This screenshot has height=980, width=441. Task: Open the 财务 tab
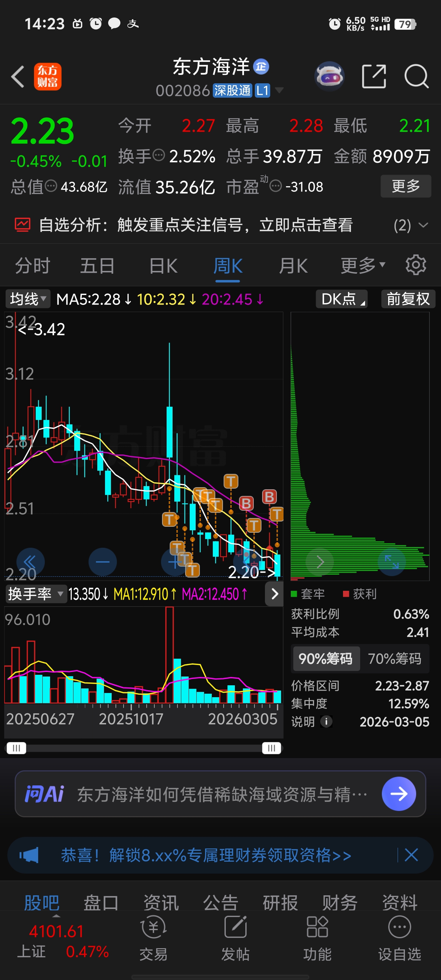point(340,903)
